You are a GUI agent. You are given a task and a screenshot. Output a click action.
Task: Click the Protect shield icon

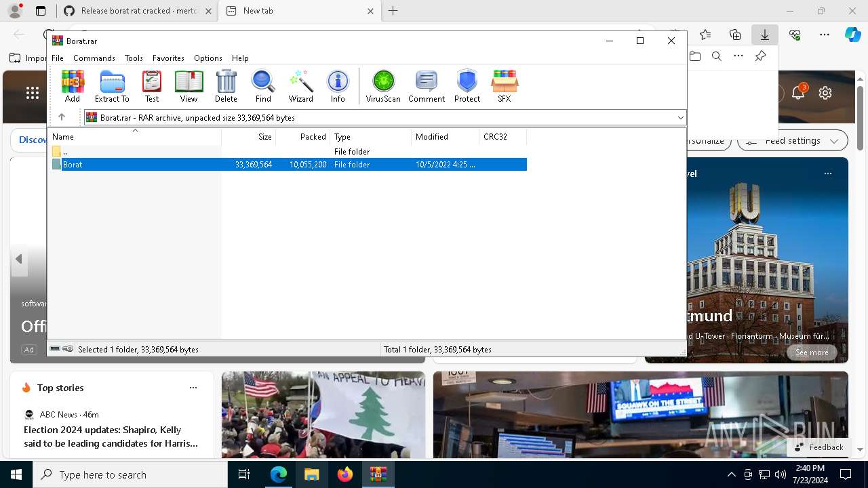[x=467, y=86]
